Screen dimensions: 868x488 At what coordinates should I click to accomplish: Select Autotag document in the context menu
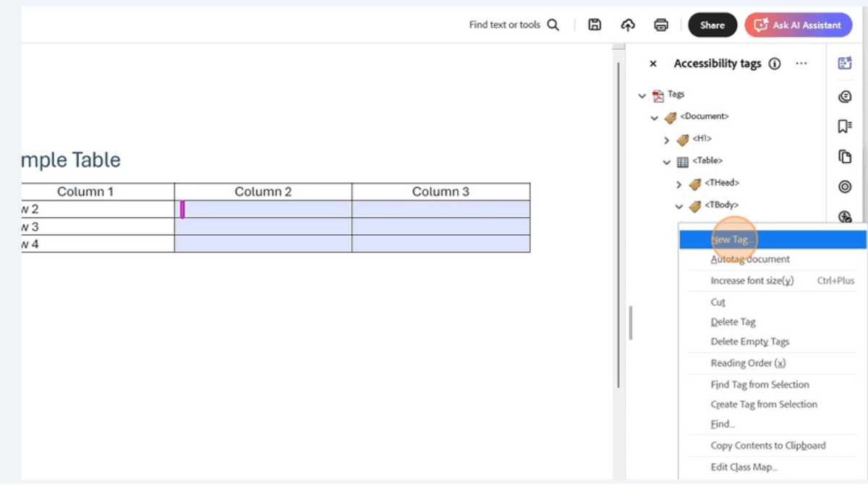point(749,259)
